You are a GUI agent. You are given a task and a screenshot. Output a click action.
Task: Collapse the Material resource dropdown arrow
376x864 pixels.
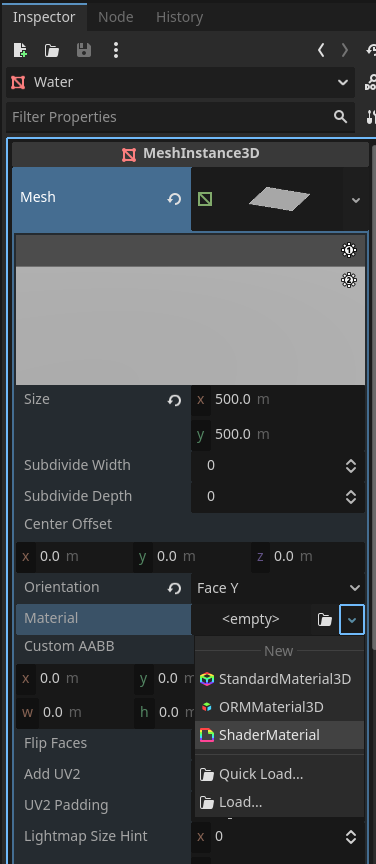click(x=352, y=620)
